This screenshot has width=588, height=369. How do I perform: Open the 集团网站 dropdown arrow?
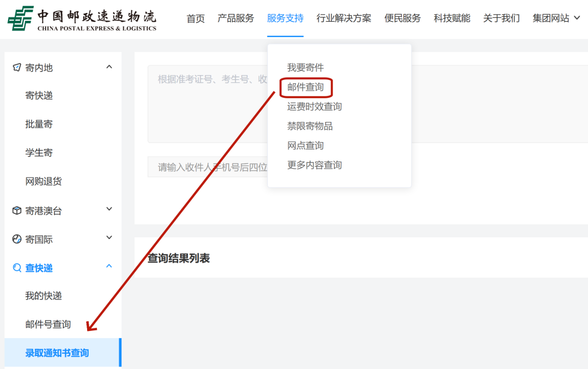[x=578, y=17]
